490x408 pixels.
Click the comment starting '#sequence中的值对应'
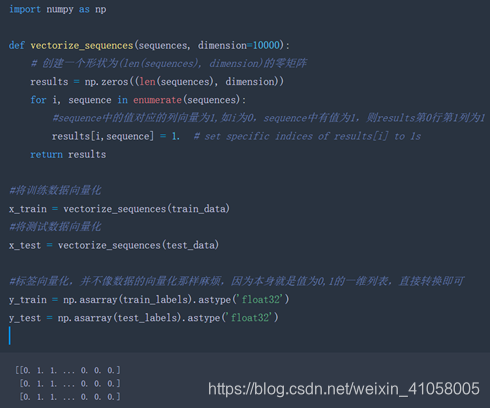(268, 118)
